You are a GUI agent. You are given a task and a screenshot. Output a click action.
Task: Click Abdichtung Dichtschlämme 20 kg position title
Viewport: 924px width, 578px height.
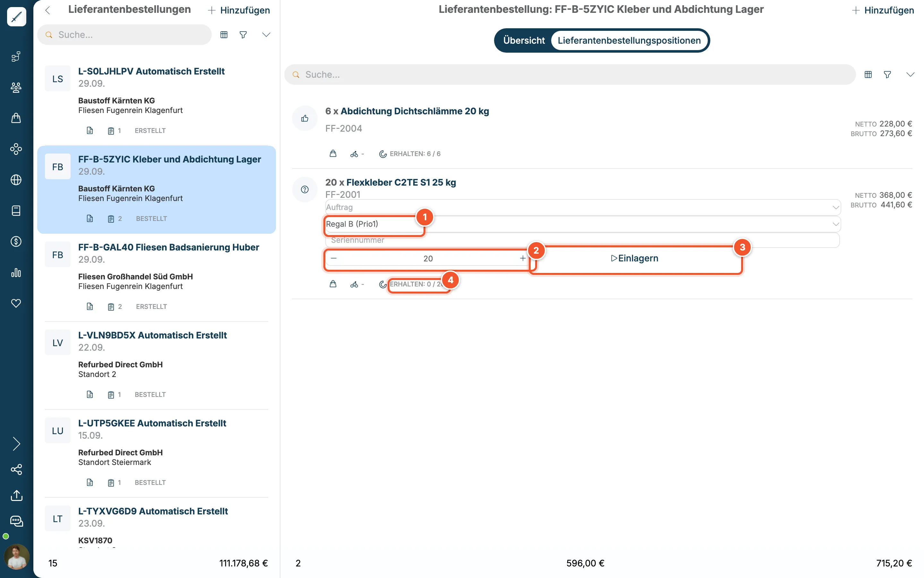pyautogui.click(x=415, y=111)
